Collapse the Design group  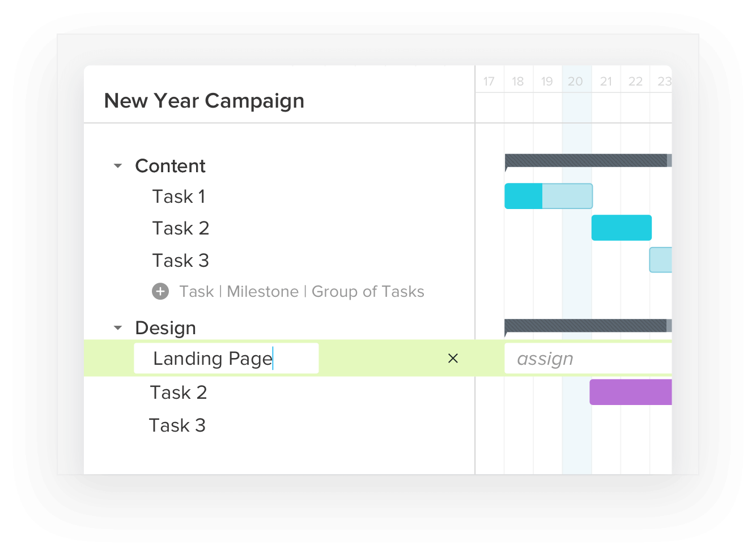click(x=117, y=327)
